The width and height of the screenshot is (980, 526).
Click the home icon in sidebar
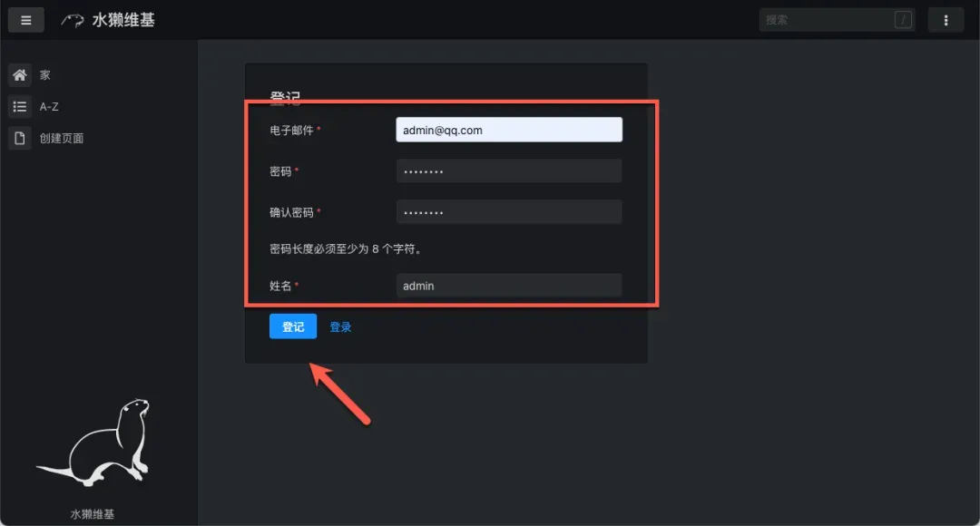click(20, 75)
